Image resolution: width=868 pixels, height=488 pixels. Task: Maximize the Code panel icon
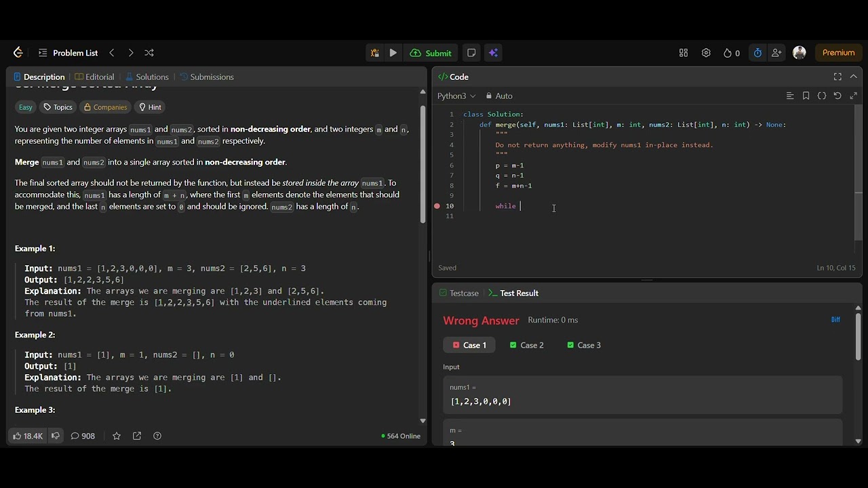(x=837, y=77)
